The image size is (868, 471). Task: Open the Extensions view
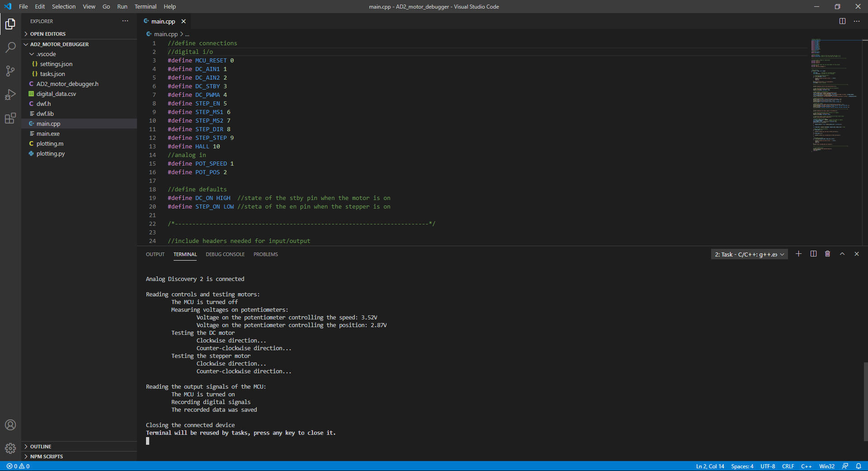[10, 118]
